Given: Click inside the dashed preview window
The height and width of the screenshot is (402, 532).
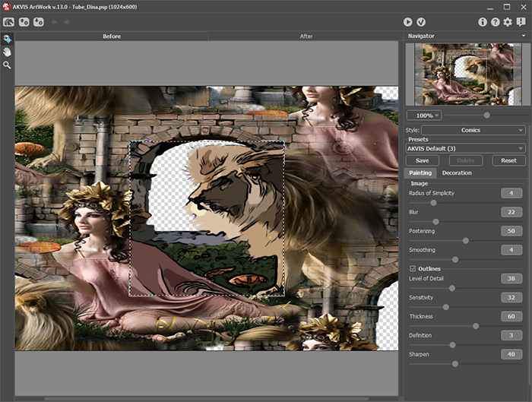Looking at the screenshot, I should pyautogui.click(x=207, y=218).
